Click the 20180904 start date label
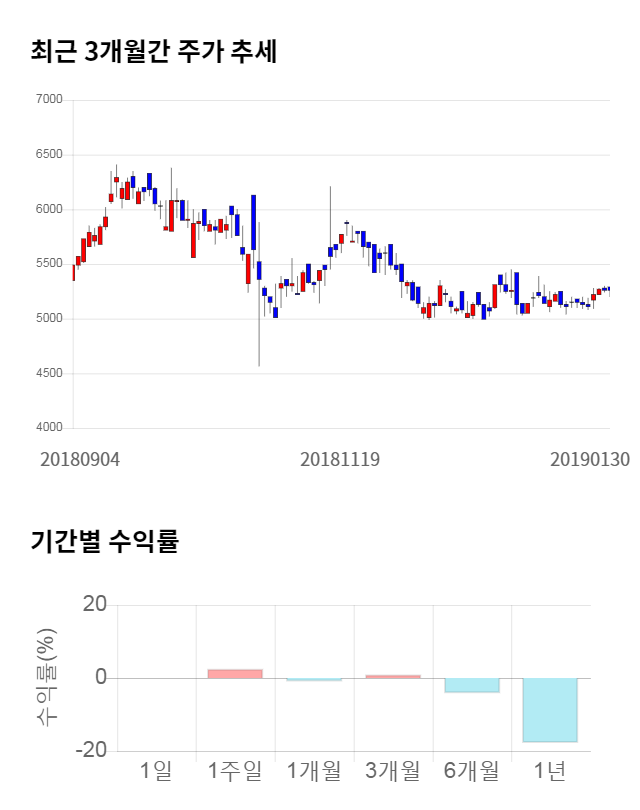Viewport: 640px width, 810px height. click(80, 459)
